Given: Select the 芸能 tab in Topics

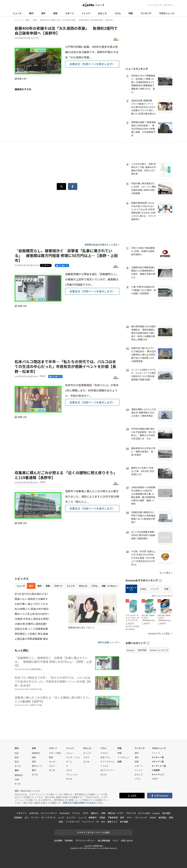Looking at the screenshot, I should (x=48, y=586).
